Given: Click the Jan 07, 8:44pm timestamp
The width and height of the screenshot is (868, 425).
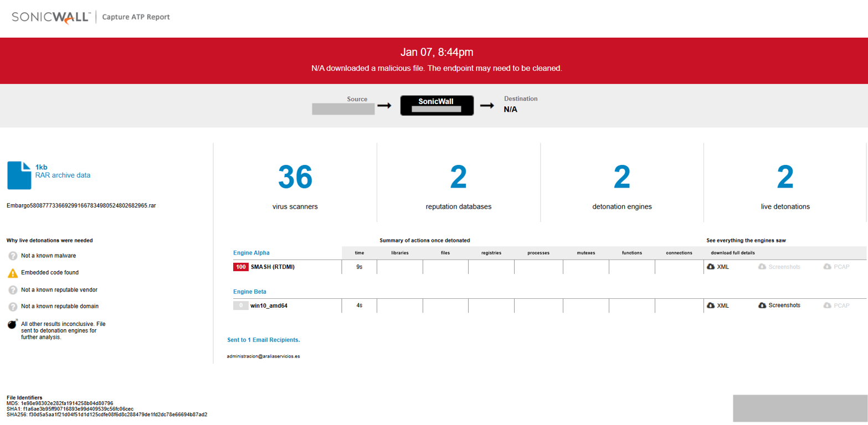Looking at the screenshot, I should click(436, 53).
